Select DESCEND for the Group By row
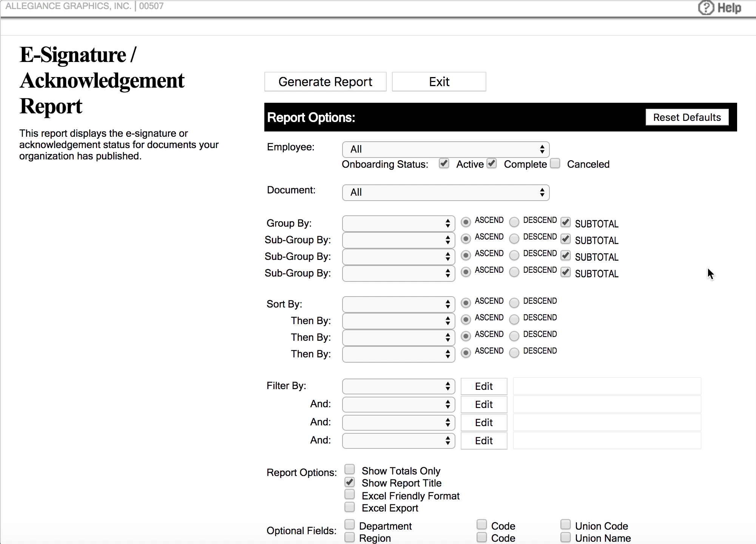The width and height of the screenshot is (756, 544). tap(514, 222)
